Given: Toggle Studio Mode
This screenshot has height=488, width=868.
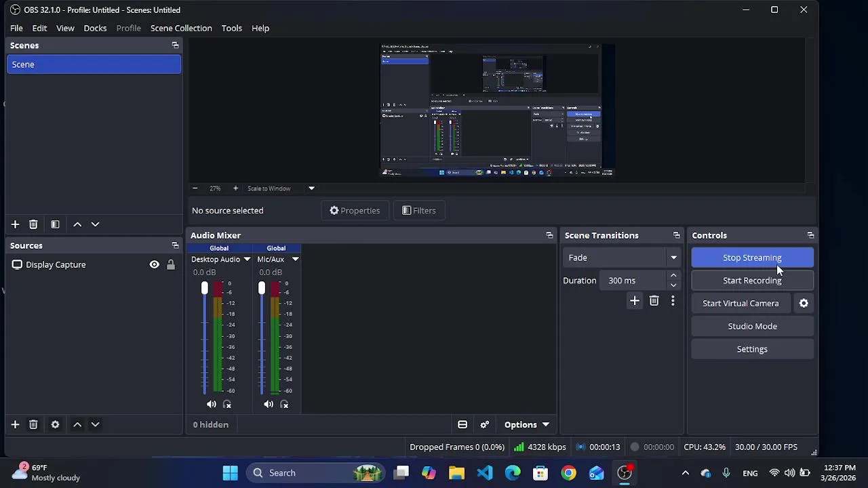Looking at the screenshot, I should click(752, 326).
